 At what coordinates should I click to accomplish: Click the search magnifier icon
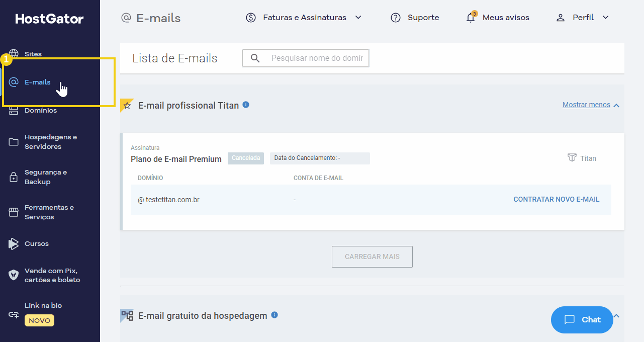(x=255, y=58)
